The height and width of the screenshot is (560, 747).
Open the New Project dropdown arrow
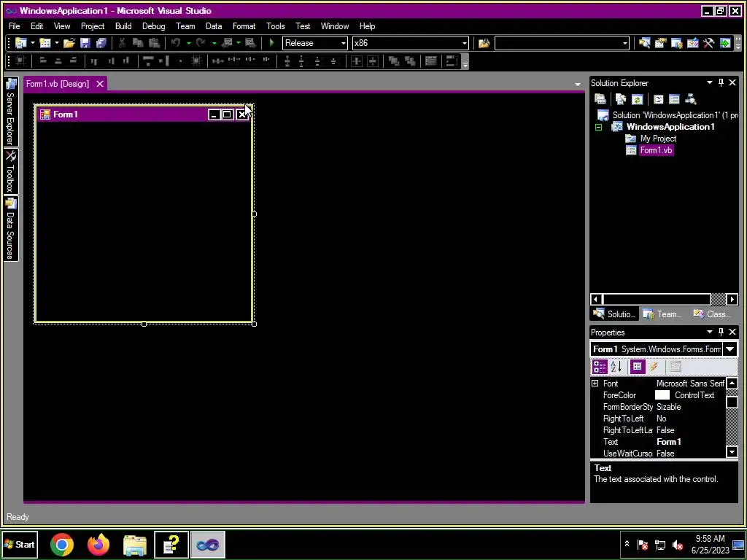click(x=32, y=43)
